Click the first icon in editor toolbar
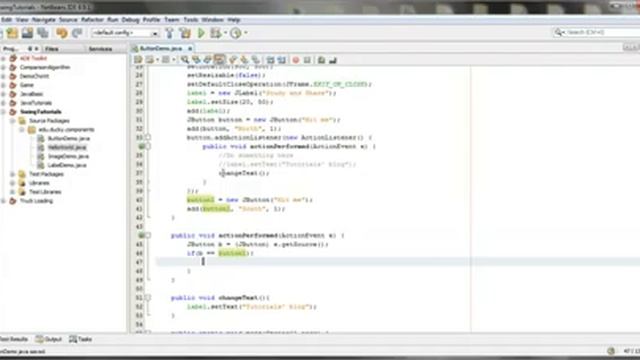 138,60
